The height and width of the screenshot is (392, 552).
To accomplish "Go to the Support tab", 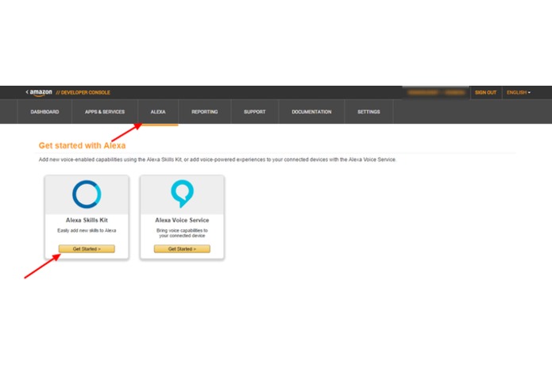I will 254,112.
